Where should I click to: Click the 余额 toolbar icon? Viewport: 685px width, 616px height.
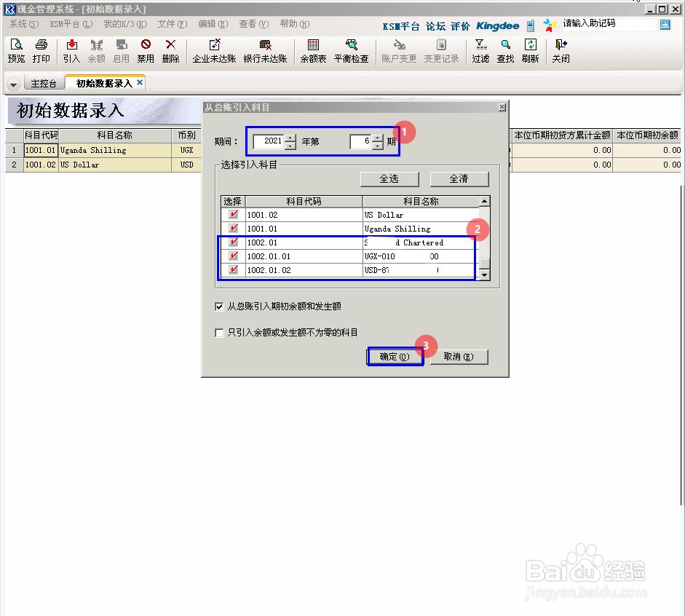[97, 51]
